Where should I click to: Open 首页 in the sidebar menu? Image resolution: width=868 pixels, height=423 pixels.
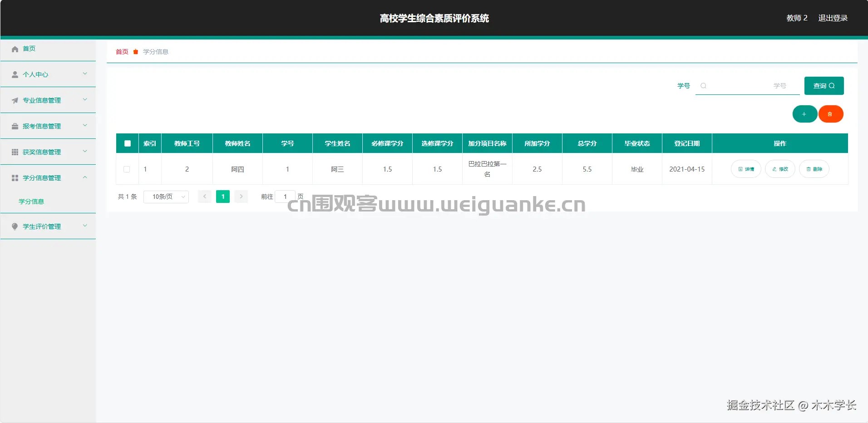click(x=48, y=49)
